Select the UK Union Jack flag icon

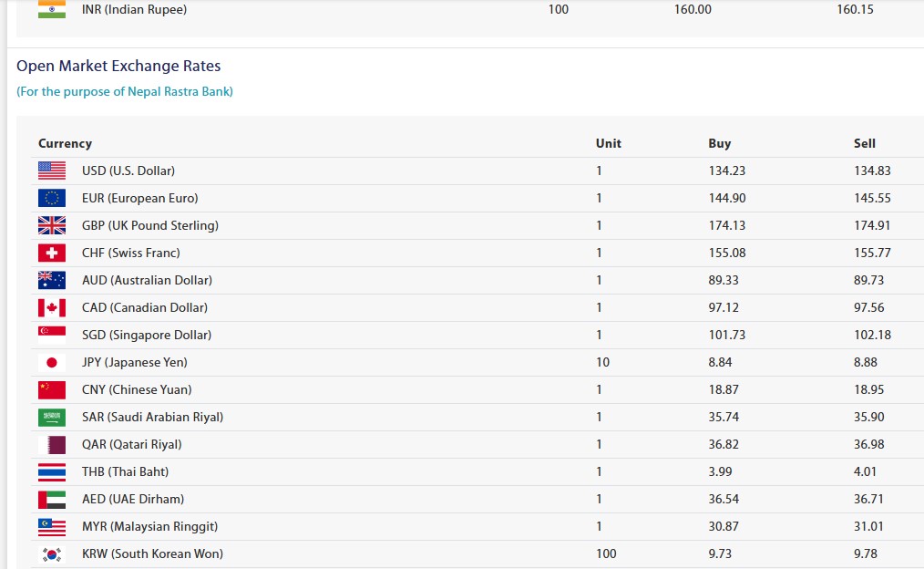(52, 225)
